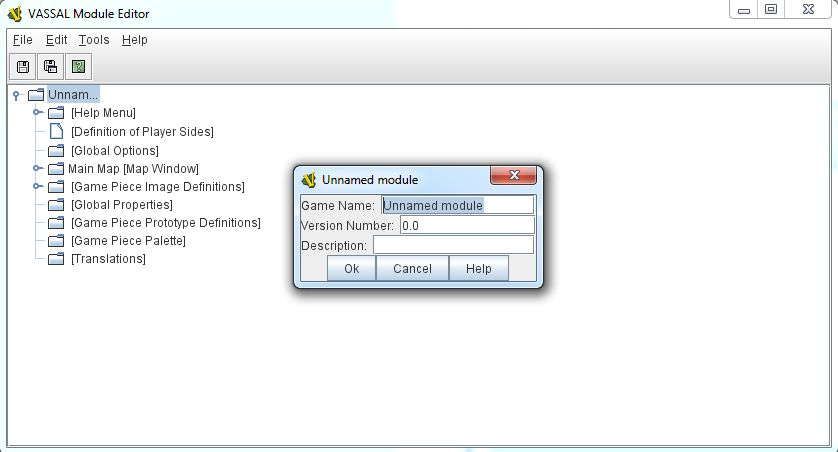The image size is (838, 452).
Task: Select Main Map [Map Window] item
Action: [133, 169]
